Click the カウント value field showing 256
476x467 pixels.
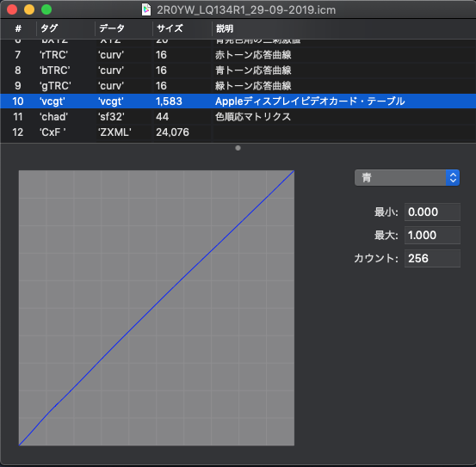coord(432,259)
